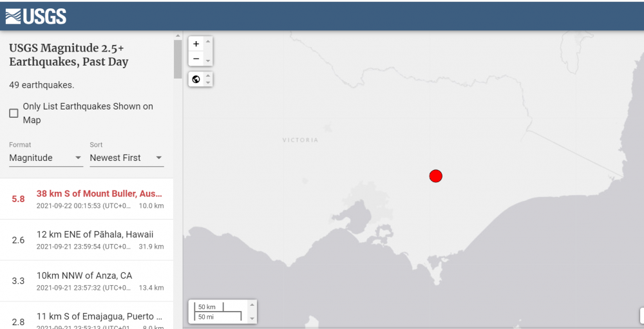Click the globe zoom-to-world icon

(196, 79)
